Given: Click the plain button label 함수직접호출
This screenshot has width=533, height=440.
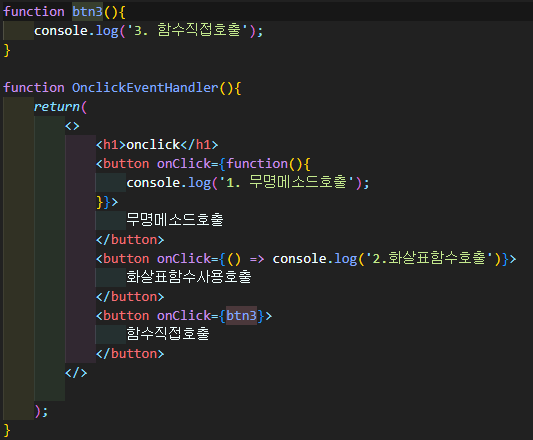Looking at the screenshot, I should [x=168, y=334].
